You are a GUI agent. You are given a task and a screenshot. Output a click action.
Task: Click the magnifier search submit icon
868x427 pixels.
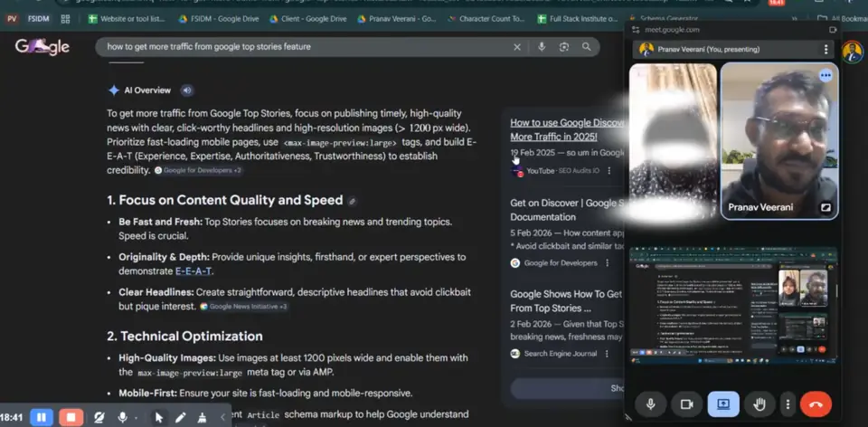(x=586, y=47)
